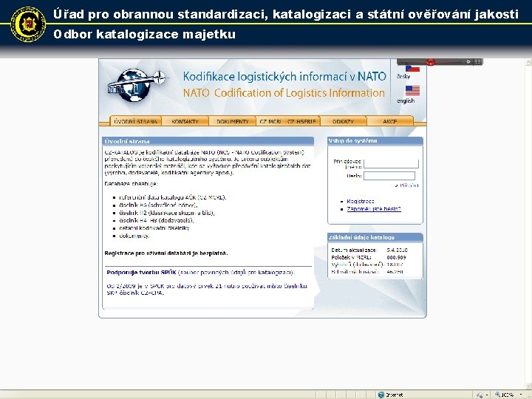
Task: Click the Zapomněli jste heslo? link
Action: (x=374, y=209)
